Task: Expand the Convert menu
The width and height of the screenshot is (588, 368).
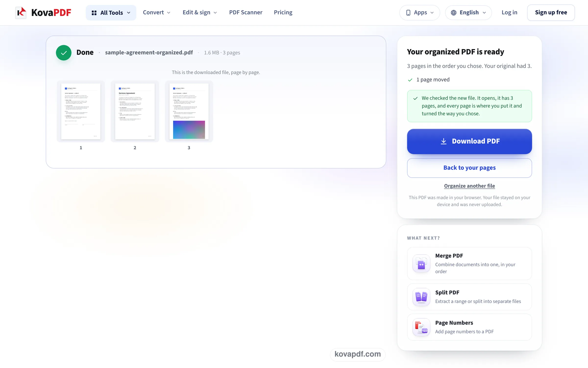Action: pos(157,13)
